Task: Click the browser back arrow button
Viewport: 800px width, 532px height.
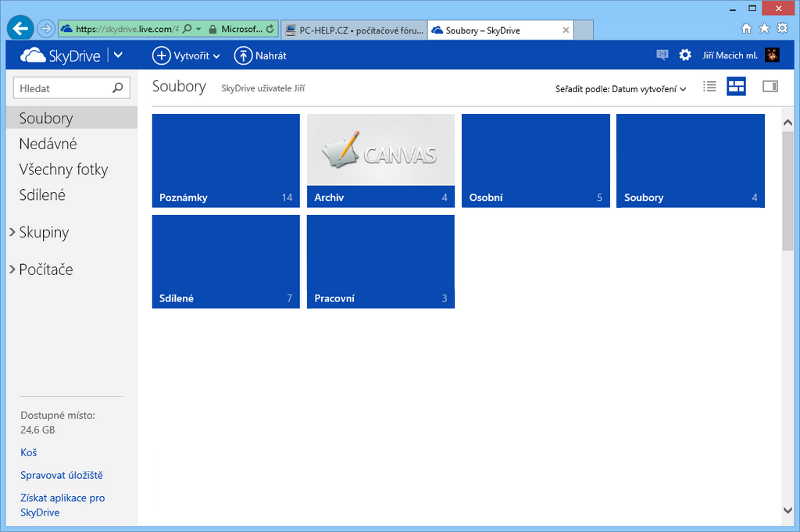Action: [19, 28]
